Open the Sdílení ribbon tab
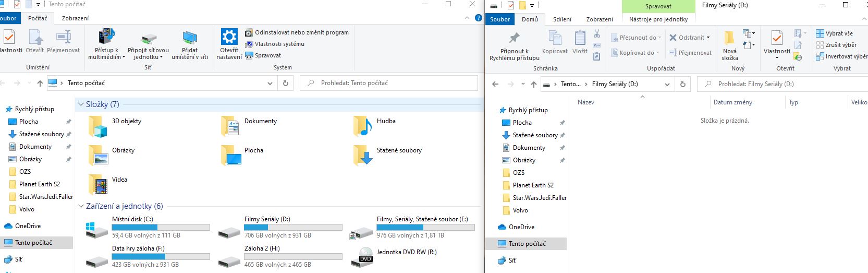Screen dimensions: 868x273 click(562, 19)
